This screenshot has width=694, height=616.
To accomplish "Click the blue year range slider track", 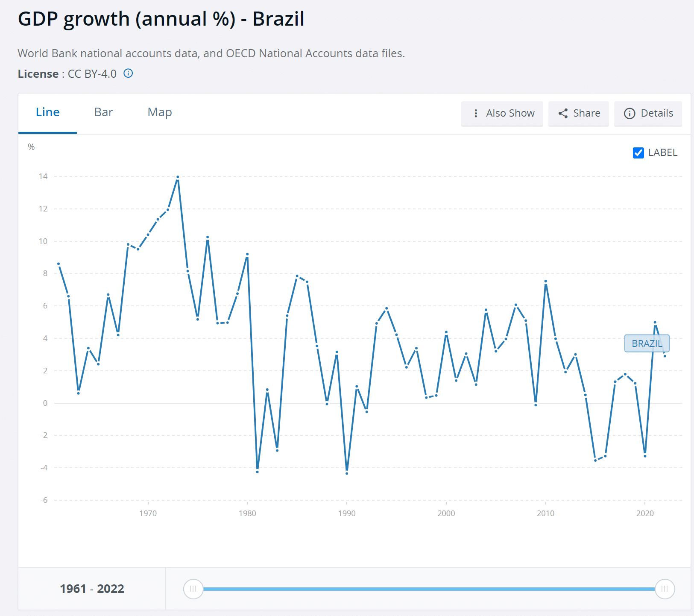I will (x=429, y=589).
